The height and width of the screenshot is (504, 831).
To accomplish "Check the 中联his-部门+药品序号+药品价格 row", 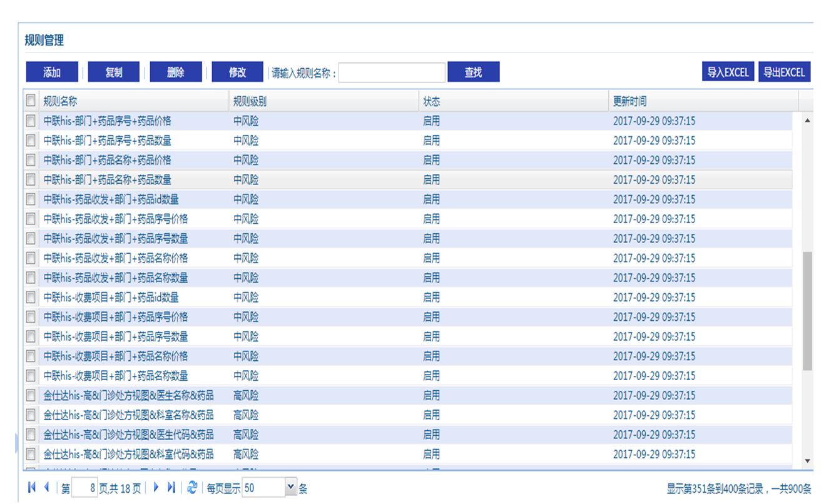I will [x=31, y=121].
